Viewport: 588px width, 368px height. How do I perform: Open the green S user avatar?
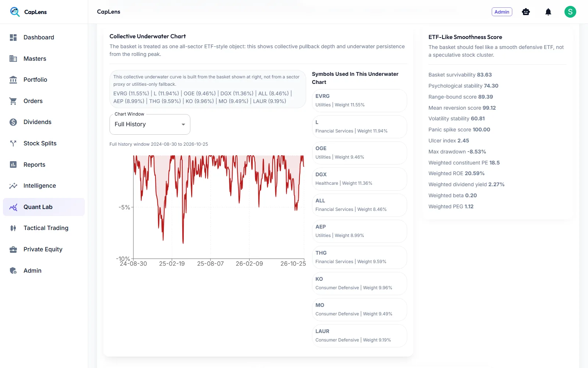(570, 12)
